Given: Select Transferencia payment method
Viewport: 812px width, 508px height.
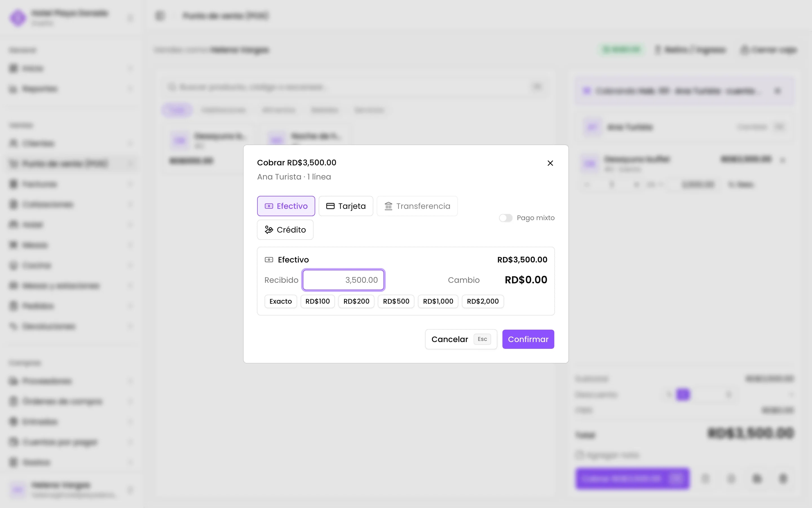Looking at the screenshot, I should 417,206.
